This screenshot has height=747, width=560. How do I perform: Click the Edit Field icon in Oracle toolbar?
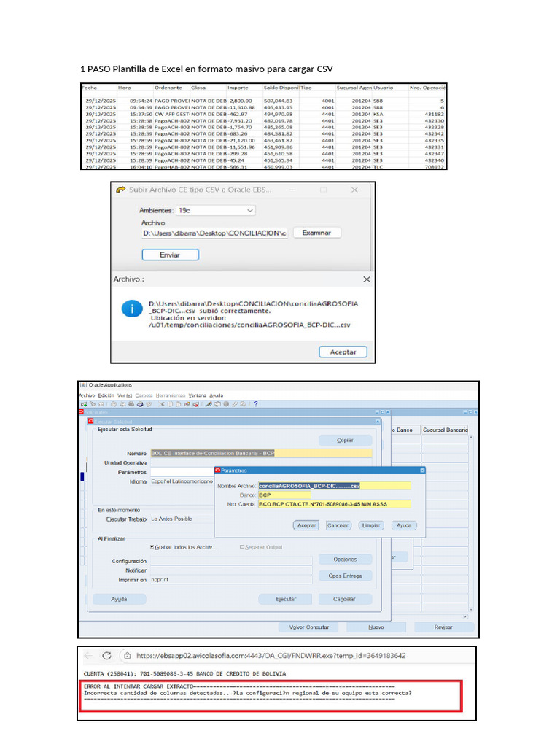tap(209, 404)
